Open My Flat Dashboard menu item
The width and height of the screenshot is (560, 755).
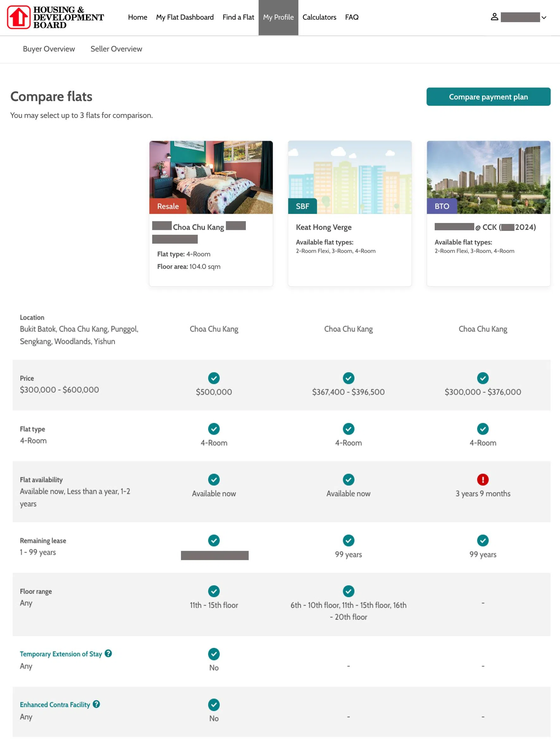[x=185, y=17]
